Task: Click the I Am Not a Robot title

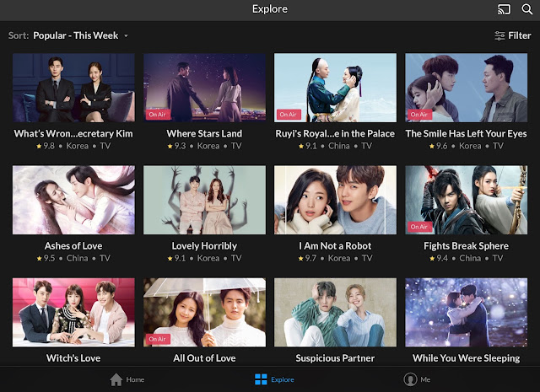Action: [x=335, y=245]
